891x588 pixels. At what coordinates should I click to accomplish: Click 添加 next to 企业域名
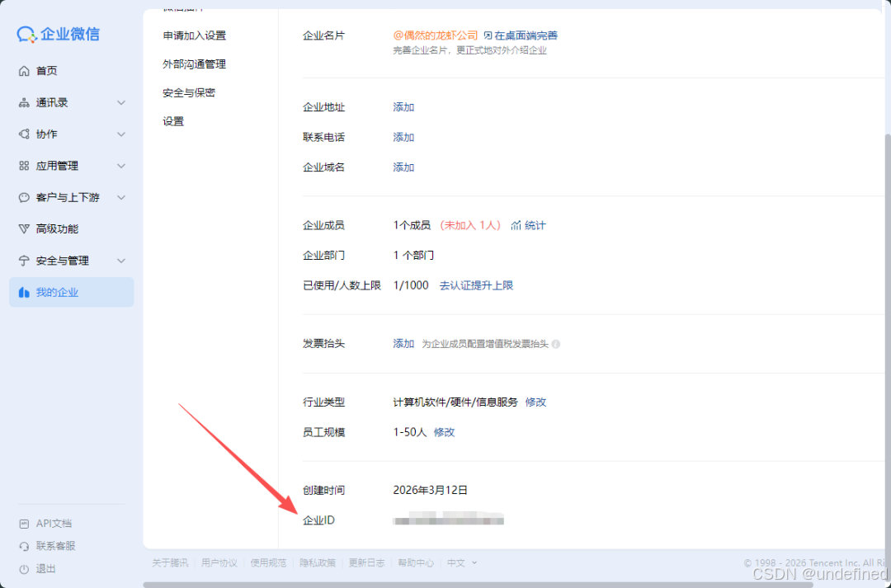click(x=403, y=167)
